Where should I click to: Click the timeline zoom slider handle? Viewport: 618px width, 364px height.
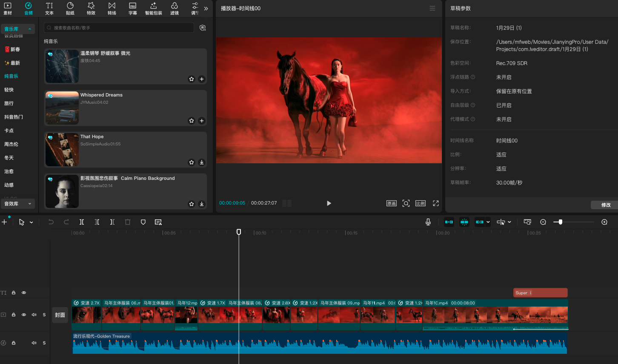(x=561, y=222)
